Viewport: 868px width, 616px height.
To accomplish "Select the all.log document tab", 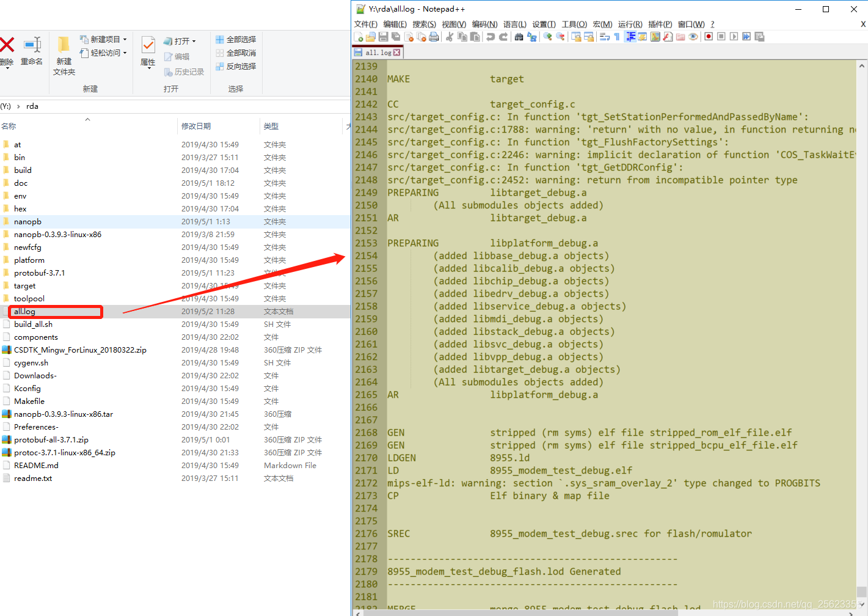I will [377, 53].
